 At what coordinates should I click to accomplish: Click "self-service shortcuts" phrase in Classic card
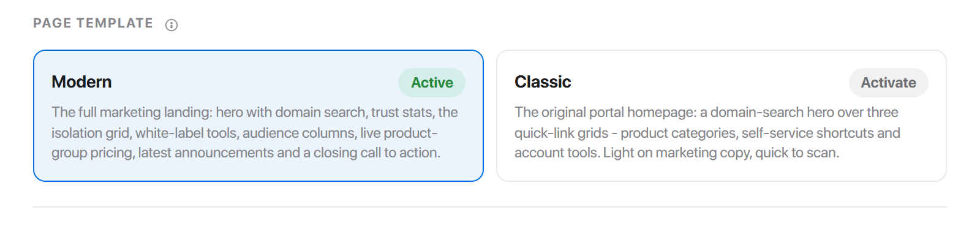click(807, 133)
